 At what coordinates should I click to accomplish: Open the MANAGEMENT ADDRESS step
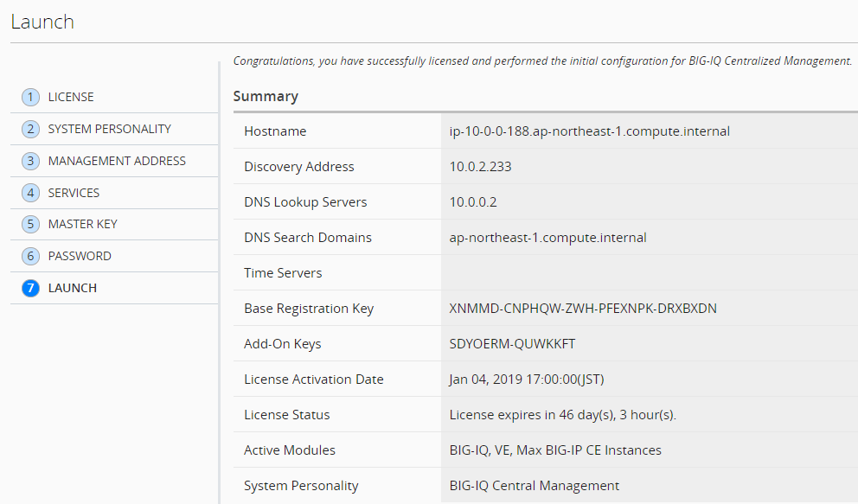[x=117, y=161]
